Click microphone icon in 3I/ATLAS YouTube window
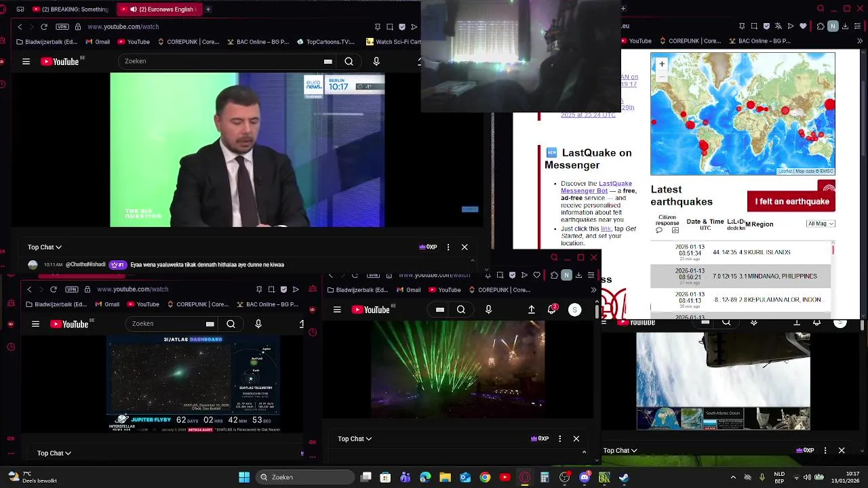 tap(258, 324)
